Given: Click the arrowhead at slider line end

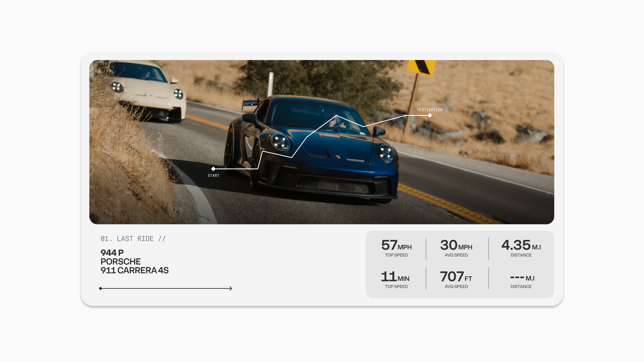Looking at the screenshot, I should (x=231, y=288).
